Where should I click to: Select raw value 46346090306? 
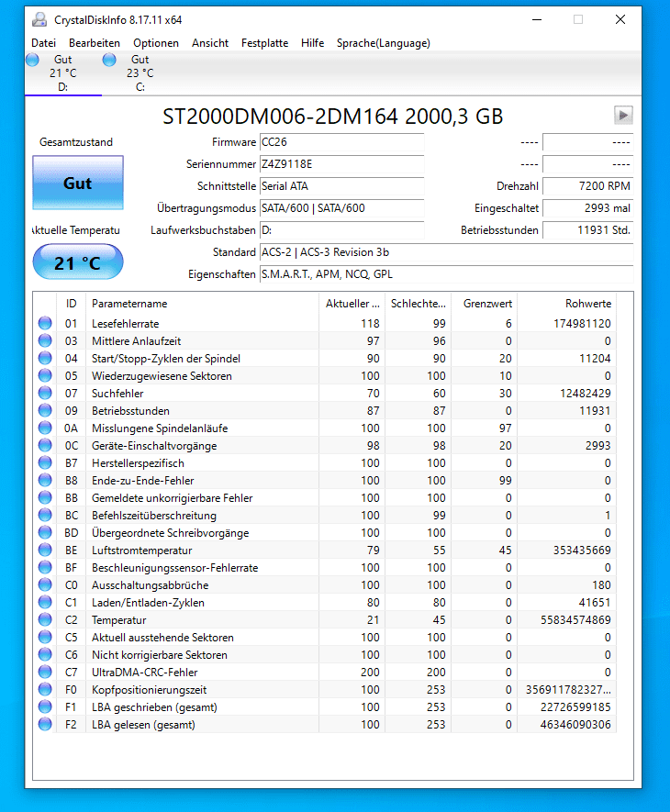(575, 725)
